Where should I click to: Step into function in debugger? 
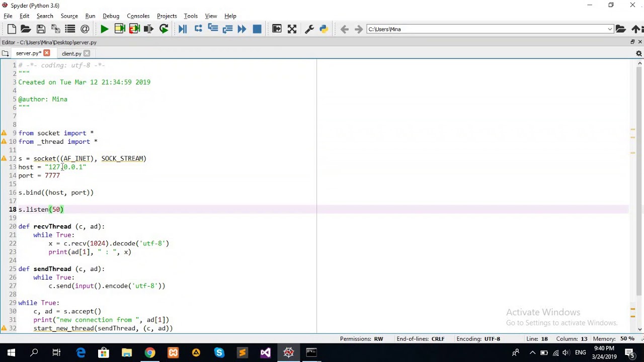[x=212, y=29]
